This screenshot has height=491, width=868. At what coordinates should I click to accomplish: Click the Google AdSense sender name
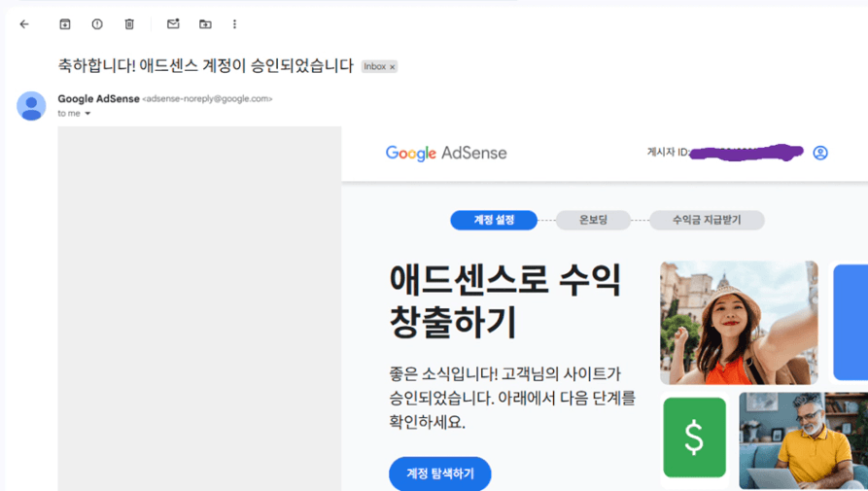98,98
